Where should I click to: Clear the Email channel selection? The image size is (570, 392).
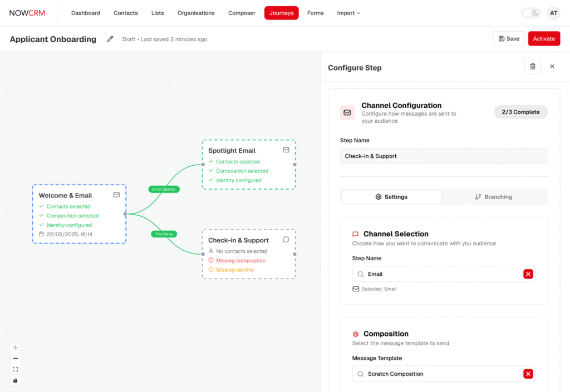point(528,274)
